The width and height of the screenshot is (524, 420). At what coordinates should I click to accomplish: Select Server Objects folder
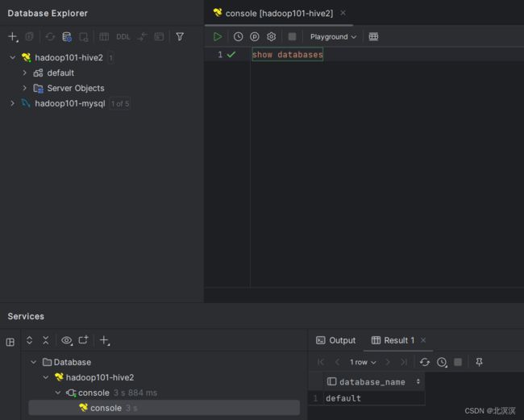(x=76, y=88)
